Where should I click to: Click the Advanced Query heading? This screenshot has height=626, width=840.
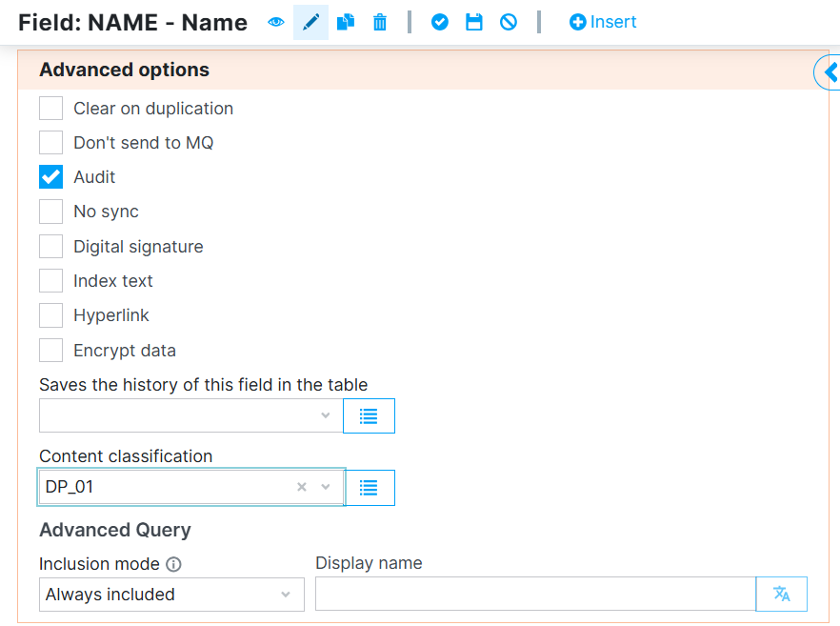pos(115,530)
